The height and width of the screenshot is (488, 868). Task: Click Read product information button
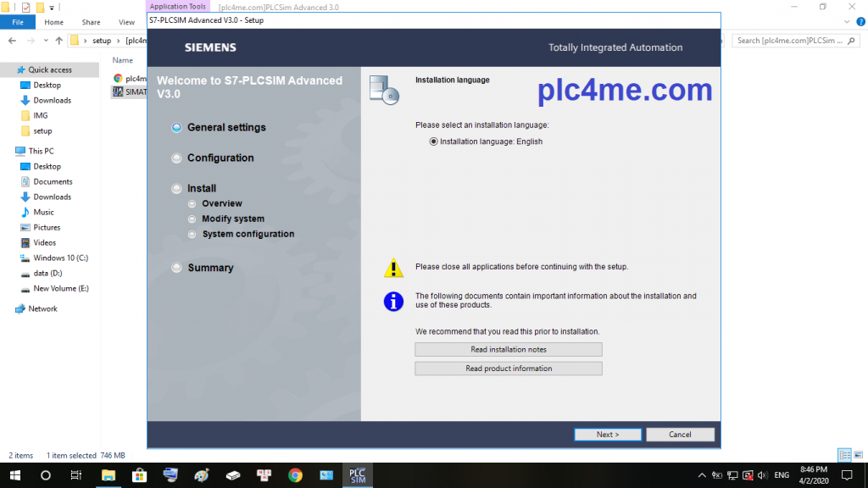(x=508, y=369)
